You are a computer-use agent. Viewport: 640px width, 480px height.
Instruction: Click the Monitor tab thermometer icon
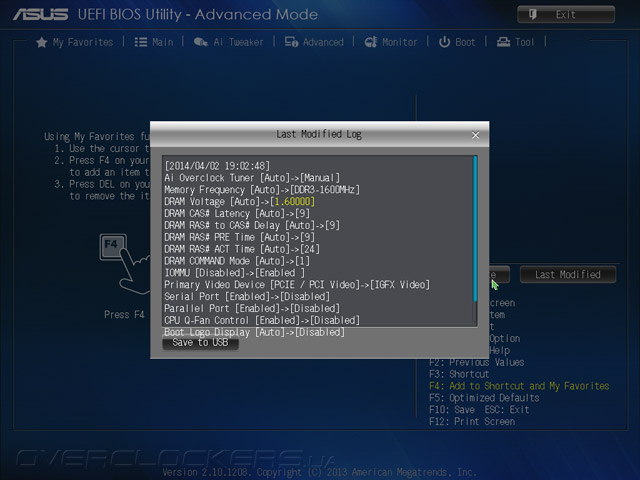(x=371, y=42)
